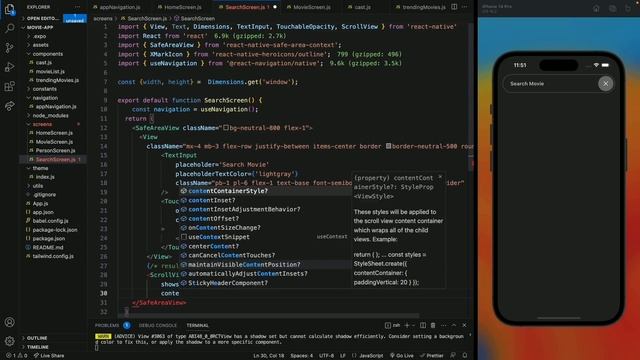Open tailwind.config.js in the explorer
This screenshot has height=360, width=640.
(x=53, y=256)
